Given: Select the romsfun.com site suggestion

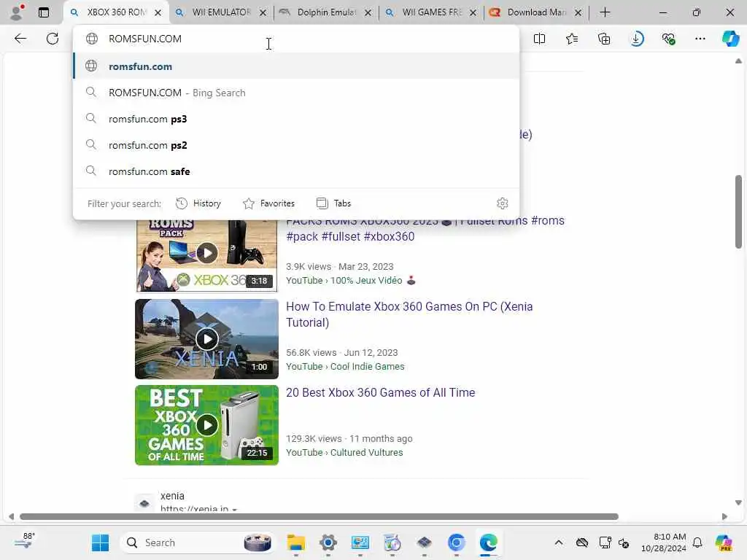Looking at the screenshot, I should 296,66.
